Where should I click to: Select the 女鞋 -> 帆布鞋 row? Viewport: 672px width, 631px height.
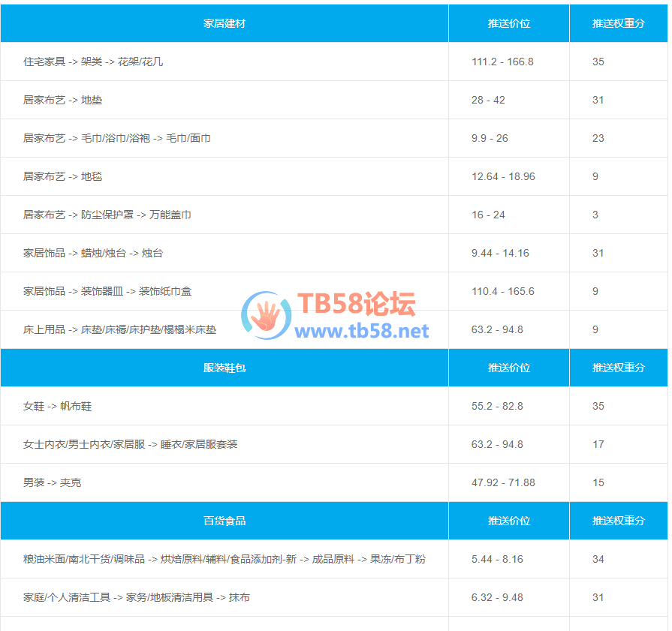coord(57,406)
